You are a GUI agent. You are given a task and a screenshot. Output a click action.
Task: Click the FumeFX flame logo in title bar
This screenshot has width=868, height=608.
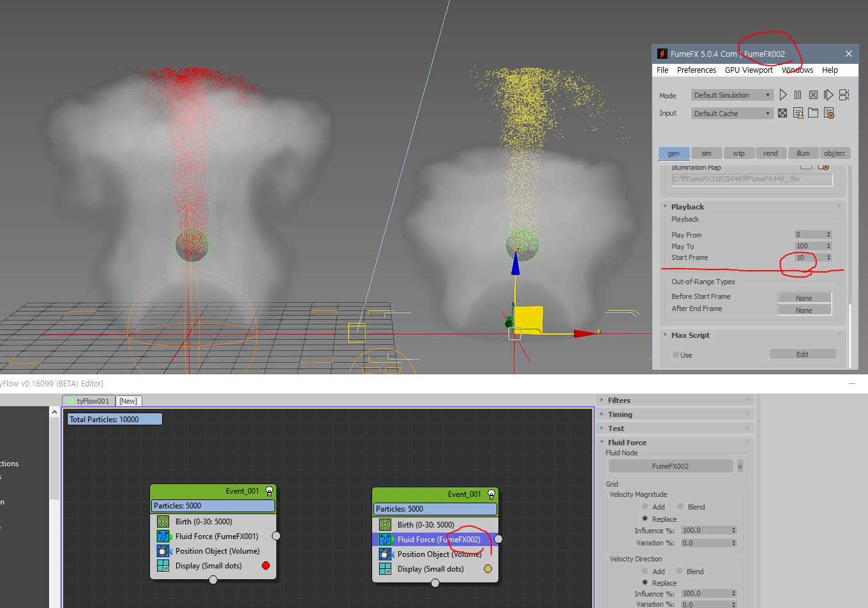(662, 54)
